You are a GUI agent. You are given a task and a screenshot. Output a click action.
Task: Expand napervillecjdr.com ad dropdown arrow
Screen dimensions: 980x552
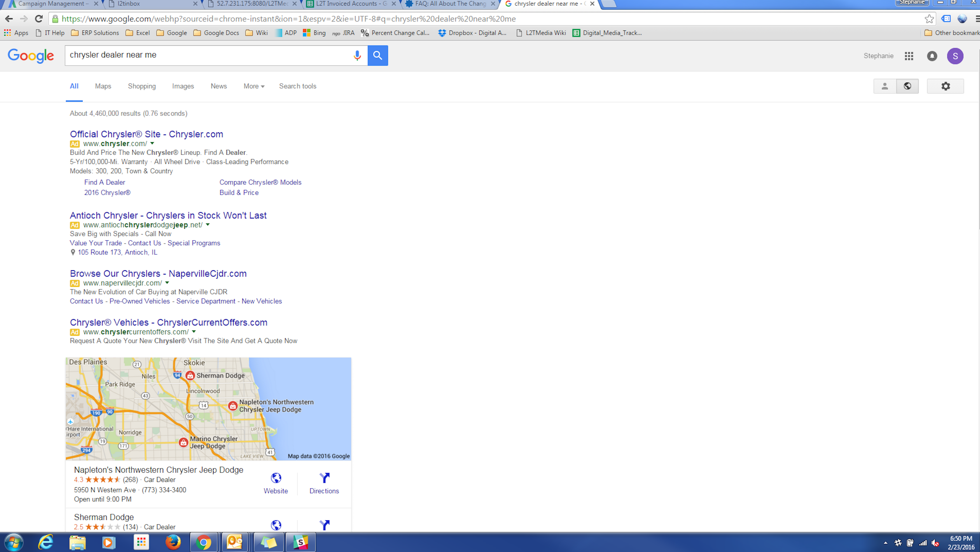(167, 283)
